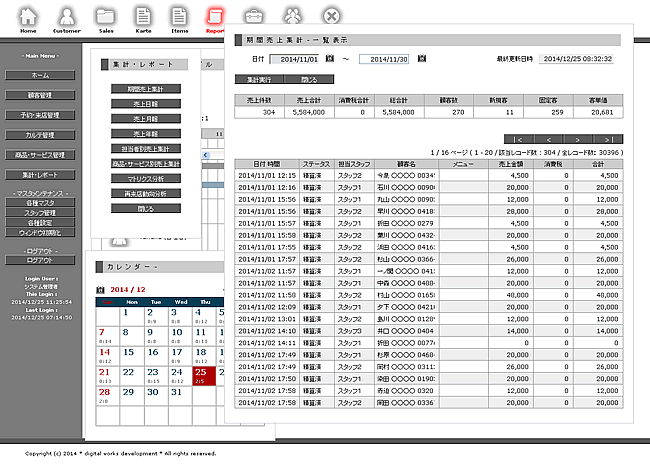Select 期間売上集計 in the report menu
This screenshot has width=650, height=470.
pos(146,89)
